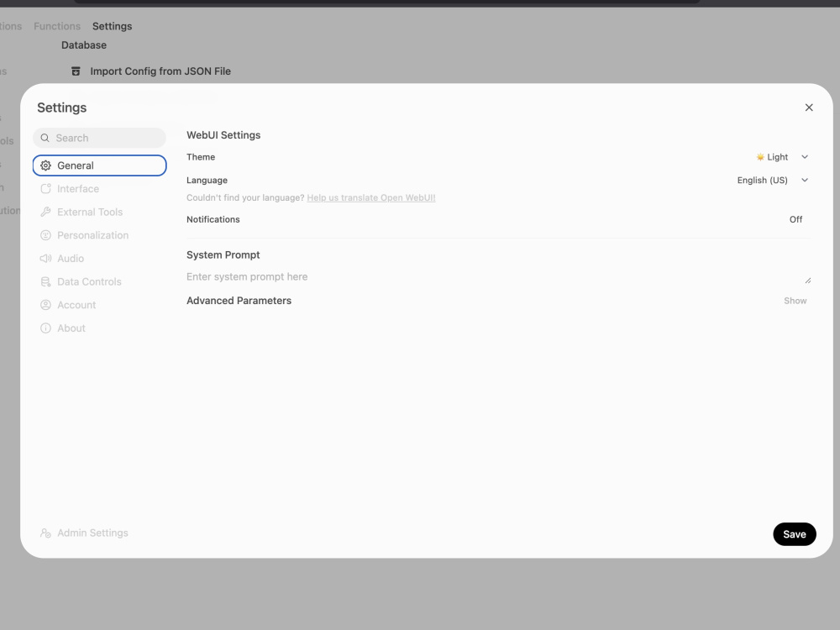Viewport: 840px width, 630px height.
Task: Click the Settings dialog title text
Action: pyautogui.click(x=61, y=108)
